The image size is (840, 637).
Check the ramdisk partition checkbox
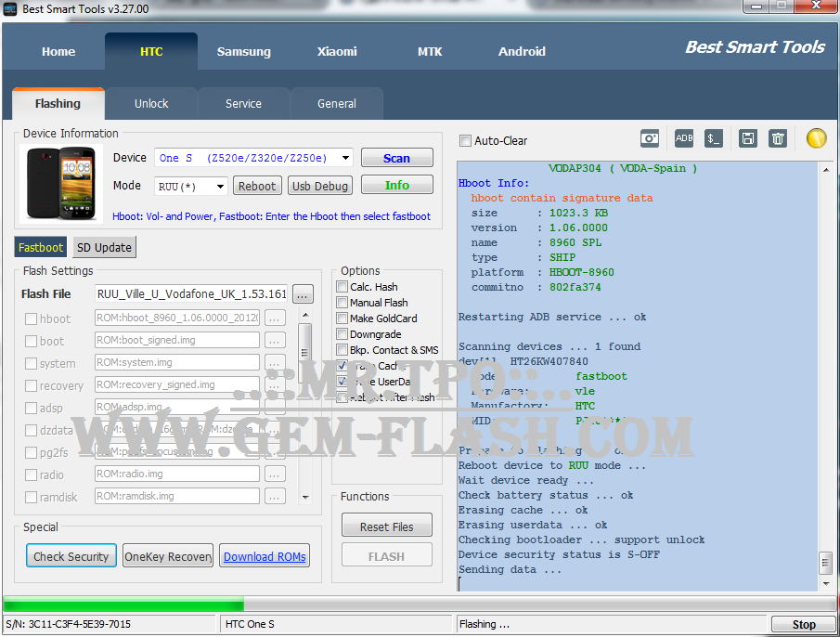tap(31, 497)
